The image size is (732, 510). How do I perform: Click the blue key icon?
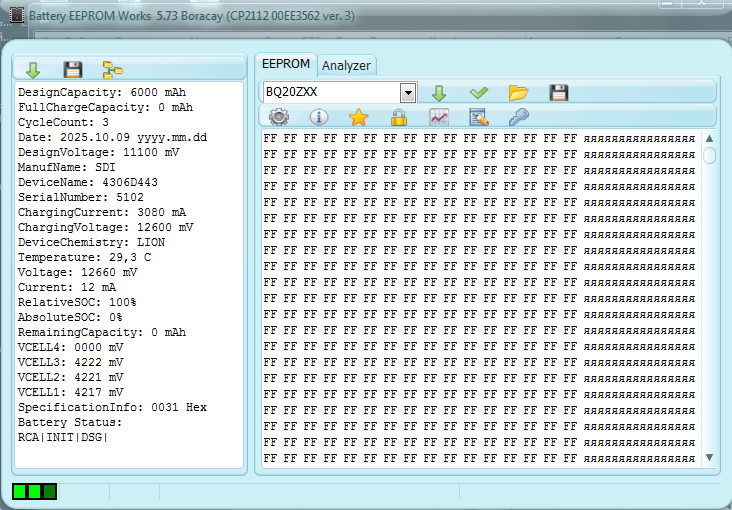coord(518,117)
